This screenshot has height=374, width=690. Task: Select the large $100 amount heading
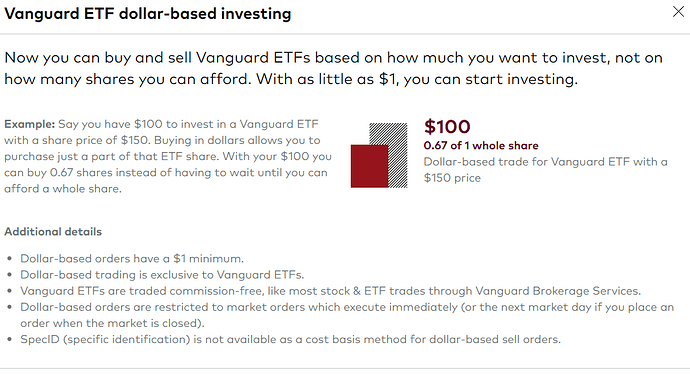point(447,127)
